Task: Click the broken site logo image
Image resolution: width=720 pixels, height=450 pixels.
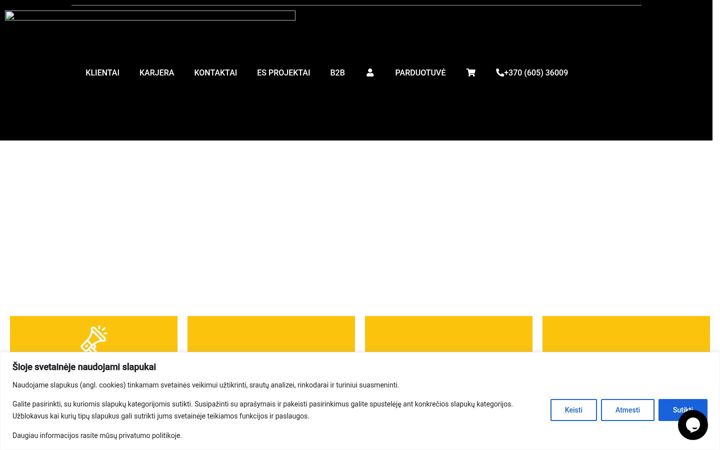Action: [x=150, y=16]
